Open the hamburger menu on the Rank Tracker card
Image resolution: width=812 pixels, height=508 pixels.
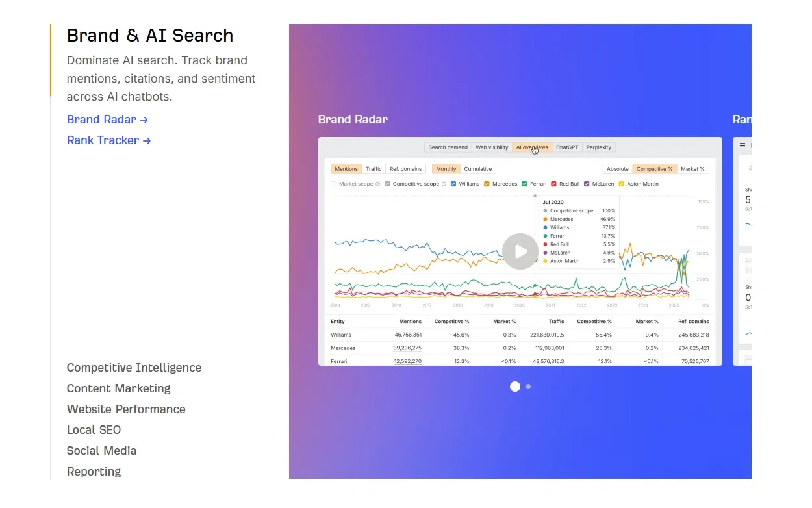(741, 146)
